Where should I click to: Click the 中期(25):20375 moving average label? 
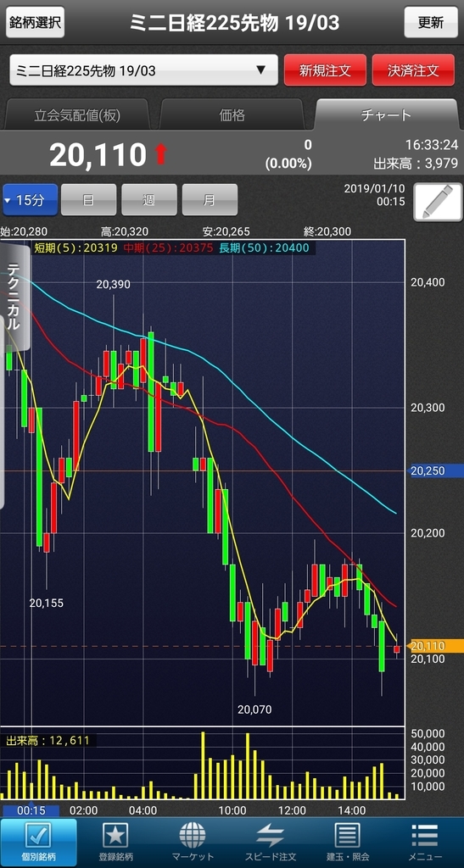[x=168, y=248]
